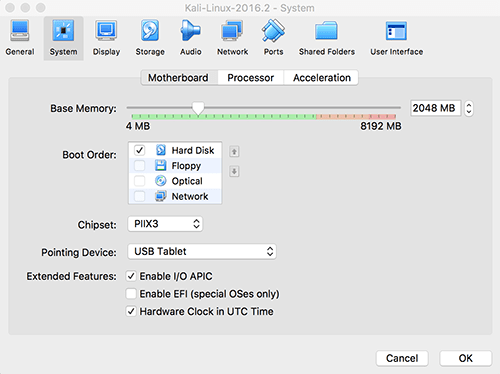Switch to the Motherboard tab
The width and height of the screenshot is (500, 374).
[x=179, y=78]
